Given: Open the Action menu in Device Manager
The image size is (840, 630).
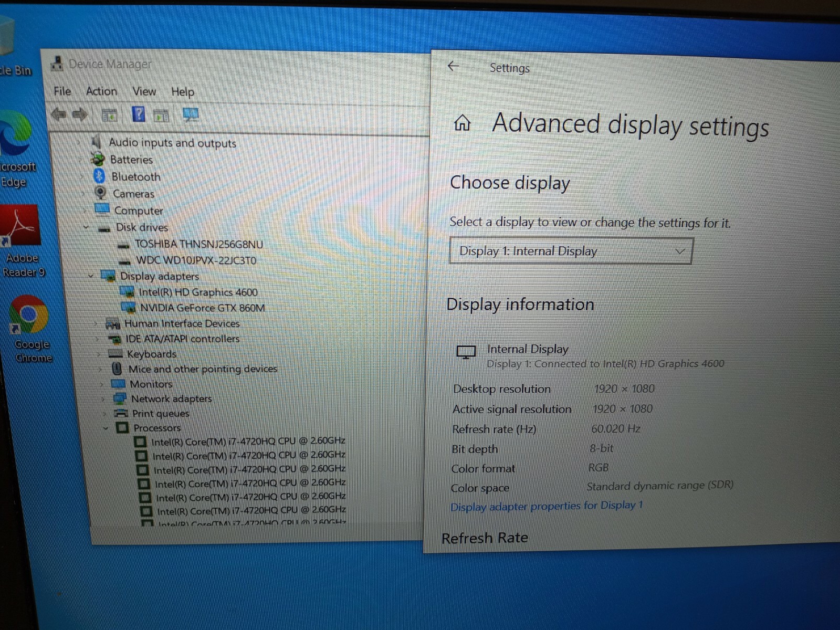Looking at the screenshot, I should [x=101, y=91].
